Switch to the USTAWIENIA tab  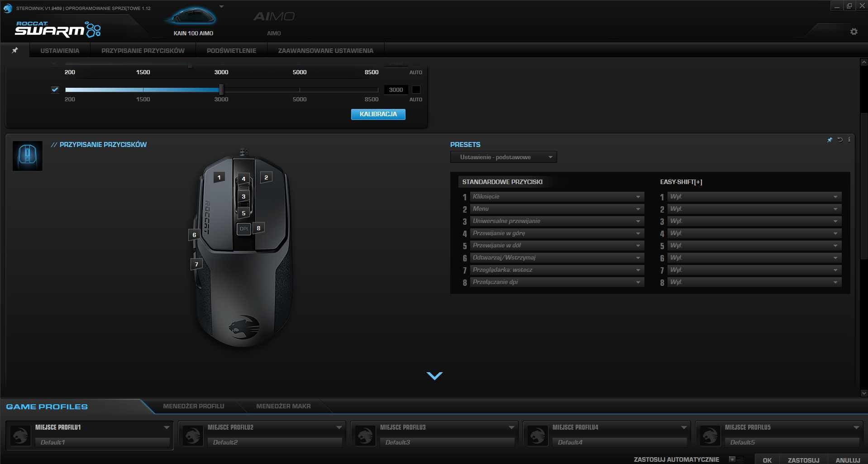click(60, 51)
